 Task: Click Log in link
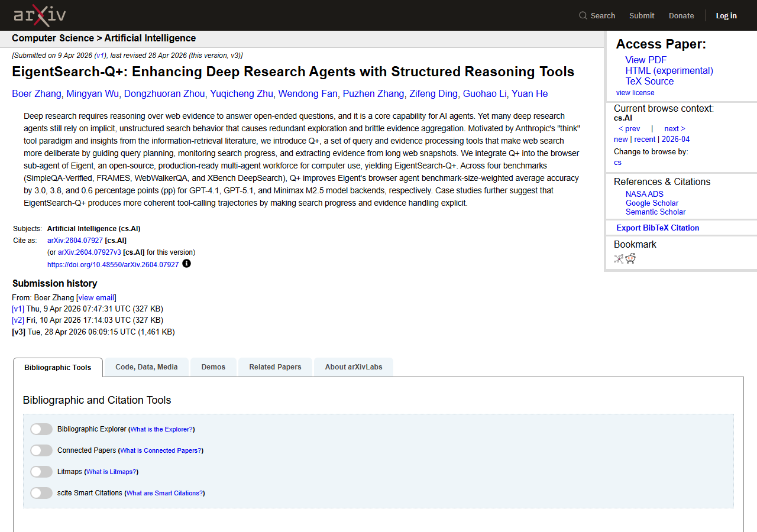726,15
